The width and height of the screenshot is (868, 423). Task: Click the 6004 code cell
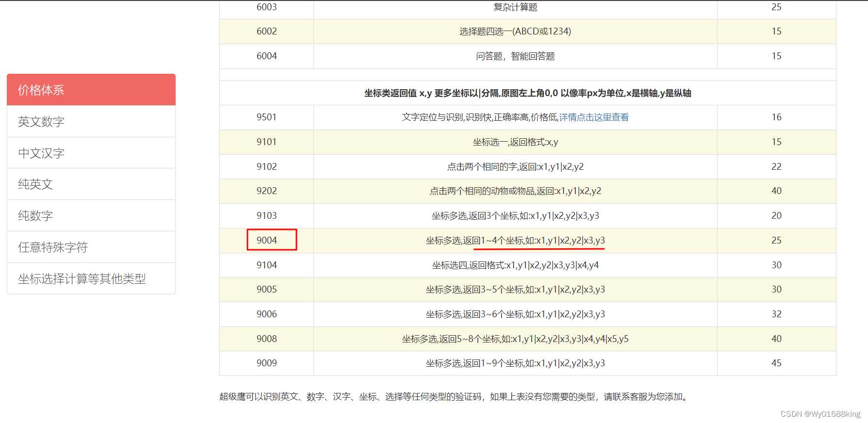[x=267, y=56]
